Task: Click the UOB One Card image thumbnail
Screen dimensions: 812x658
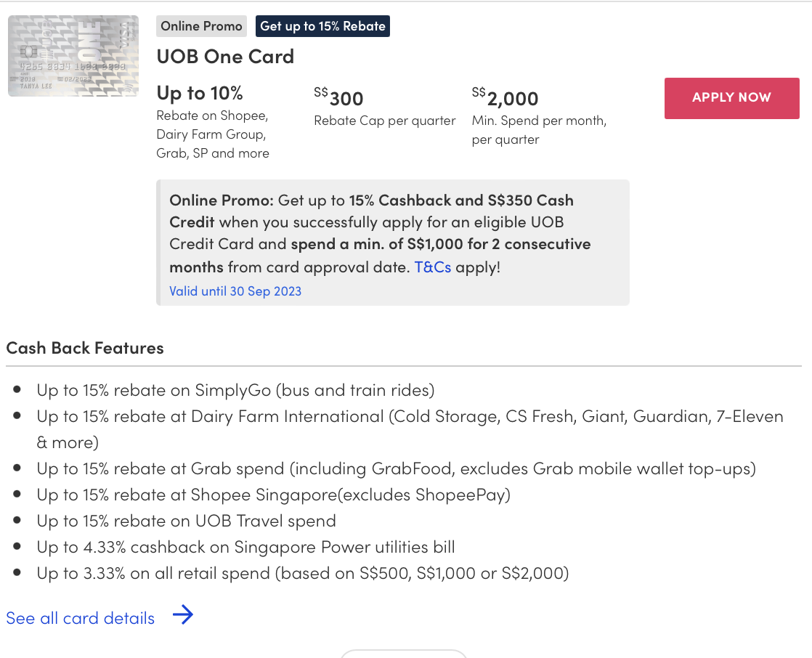Action: (73, 56)
